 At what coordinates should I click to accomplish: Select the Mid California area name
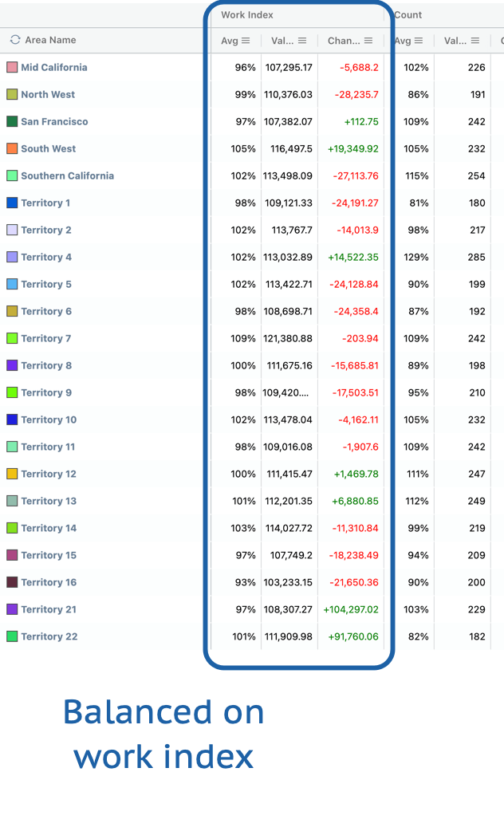[53, 67]
